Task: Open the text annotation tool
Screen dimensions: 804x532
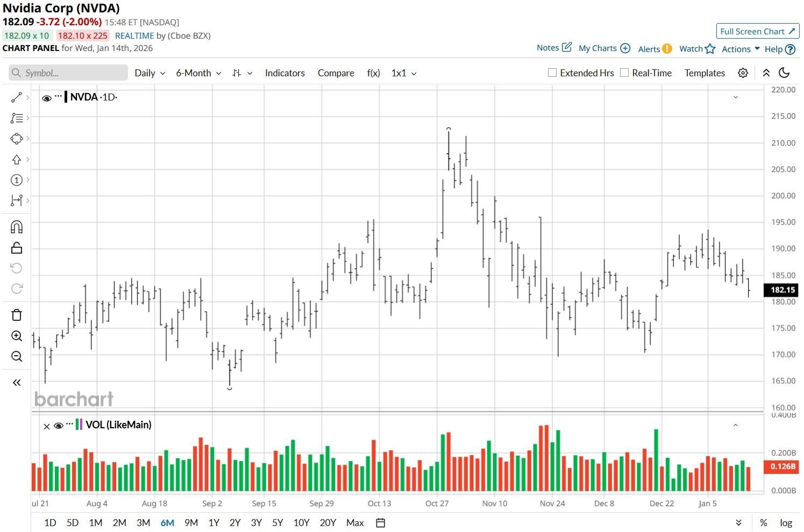Action: pyautogui.click(x=17, y=118)
